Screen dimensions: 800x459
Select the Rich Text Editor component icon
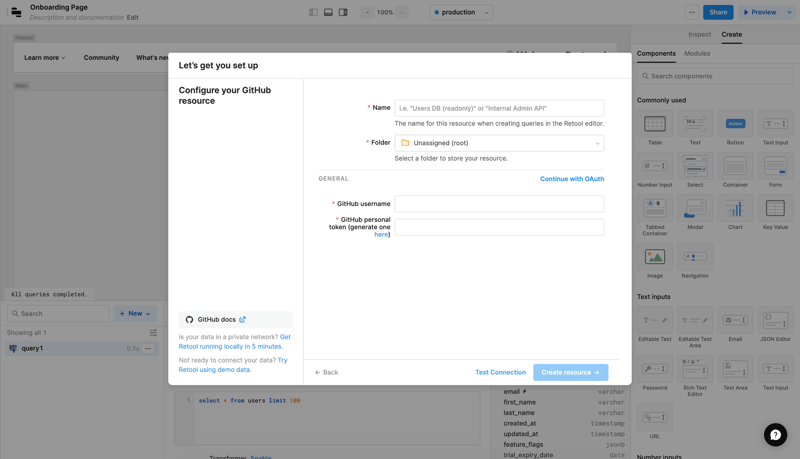coord(695,369)
